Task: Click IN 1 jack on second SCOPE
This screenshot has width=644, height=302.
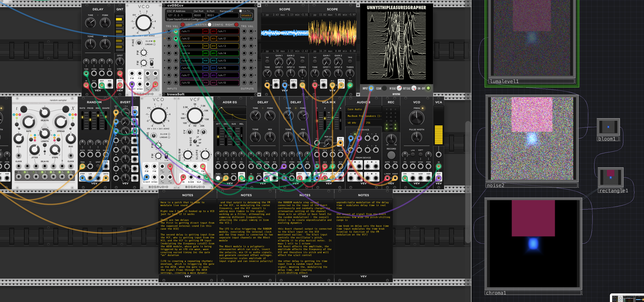Action: [315, 85]
